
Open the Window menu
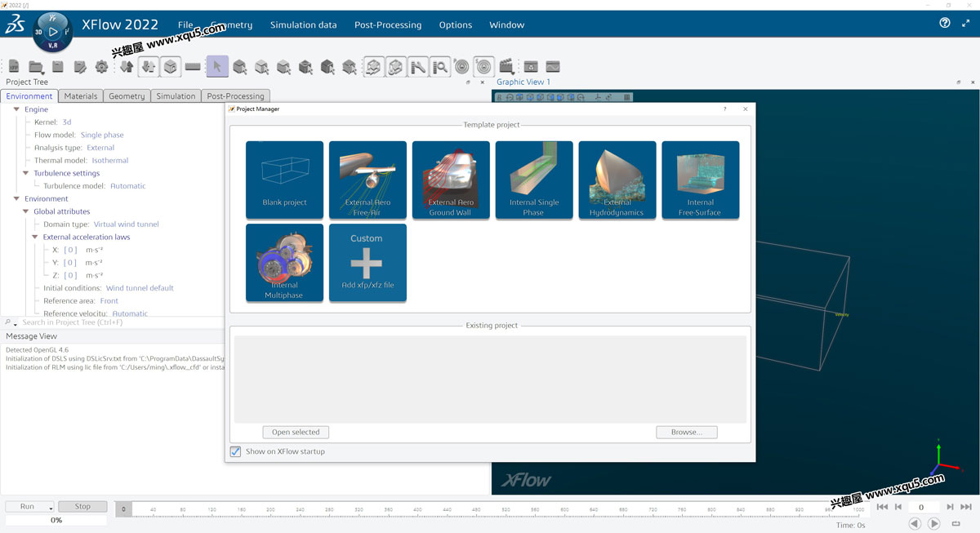[x=506, y=24]
